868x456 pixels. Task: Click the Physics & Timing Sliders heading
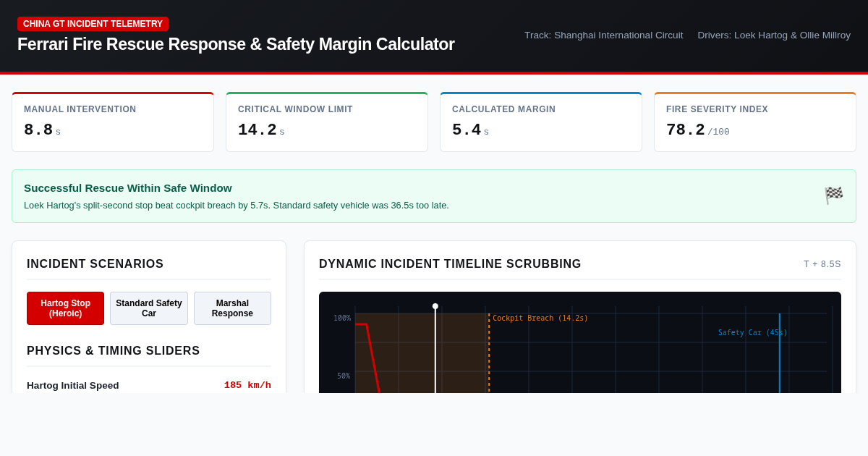[114, 351]
